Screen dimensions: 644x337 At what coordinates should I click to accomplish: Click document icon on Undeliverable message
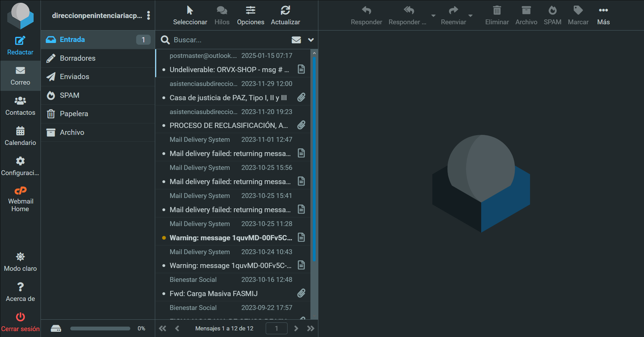coord(301,69)
